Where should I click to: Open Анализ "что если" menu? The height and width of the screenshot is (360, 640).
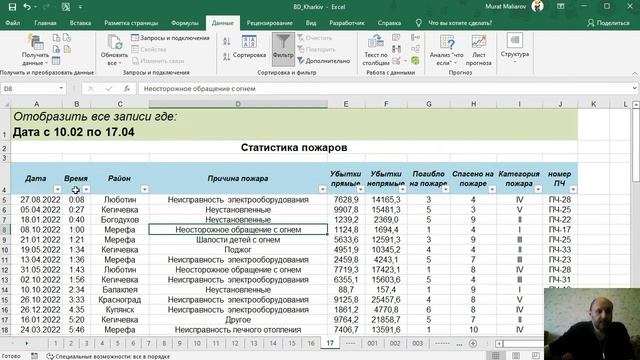pyautogui.click(x=447, y=50)
